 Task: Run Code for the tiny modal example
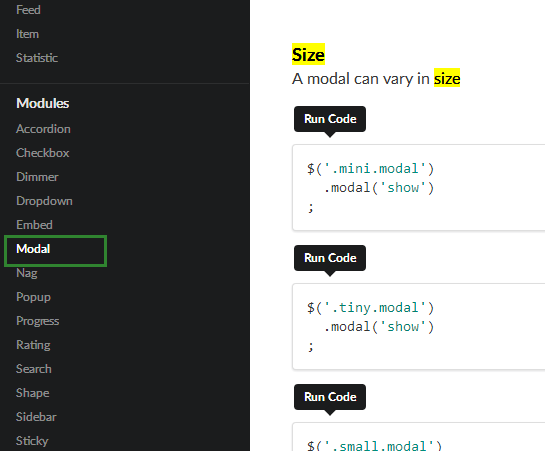coord(330,258)
